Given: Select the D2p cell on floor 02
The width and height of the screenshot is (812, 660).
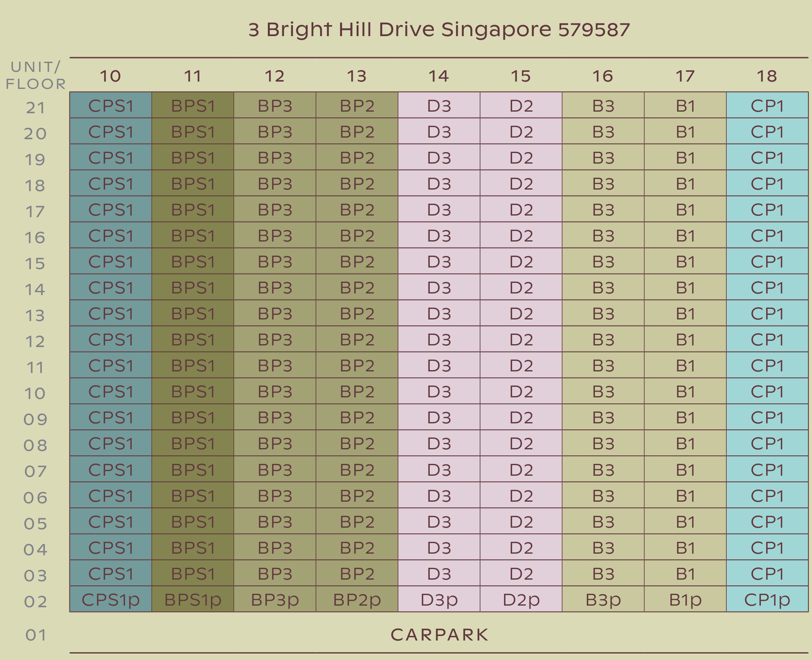Looking at the screenshot, I should [521, 599].
